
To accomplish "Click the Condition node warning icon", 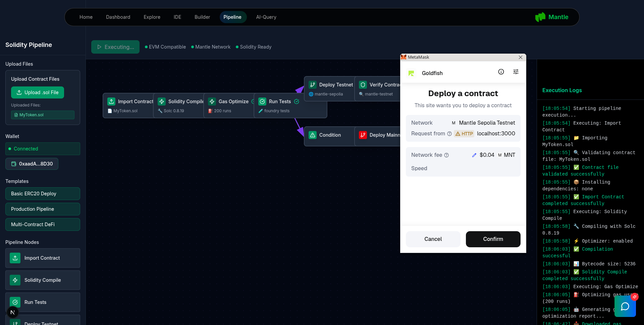I will [x=313, y=135].
